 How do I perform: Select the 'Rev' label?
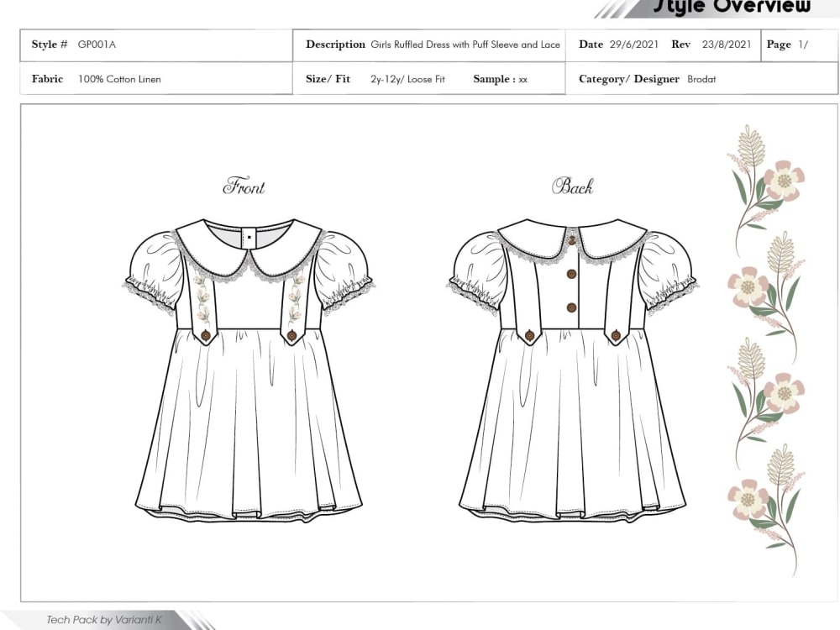click(681, 45)
